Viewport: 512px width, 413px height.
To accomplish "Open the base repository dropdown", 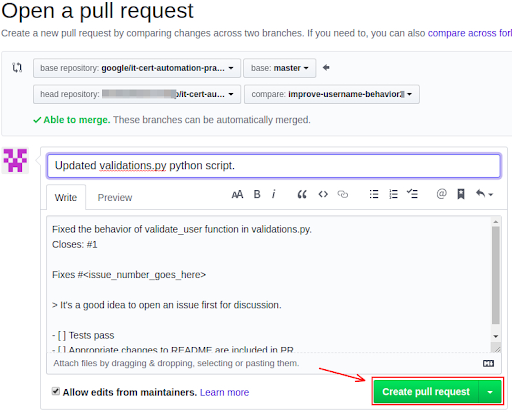I will pyautogui.click(x=137, y=68).
